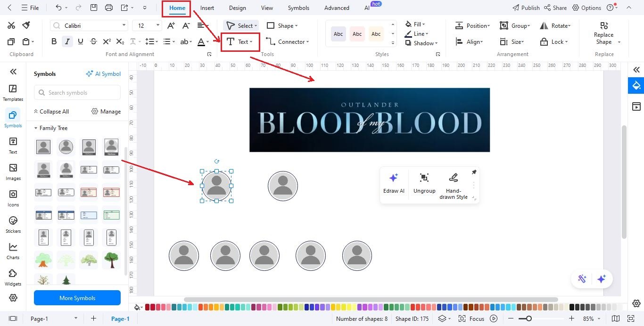Click the More Symbols button
Viewport: 644px width, 326px height.
coord(77,298)
